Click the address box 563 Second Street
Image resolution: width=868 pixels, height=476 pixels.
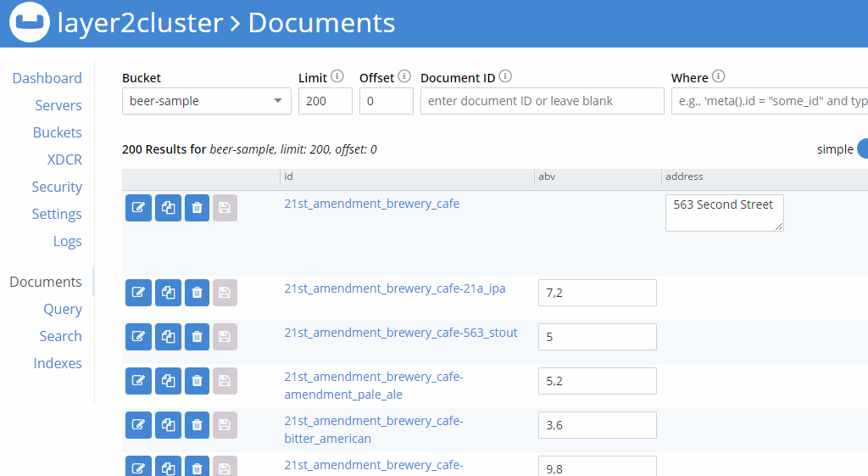[x=724, y=212]
